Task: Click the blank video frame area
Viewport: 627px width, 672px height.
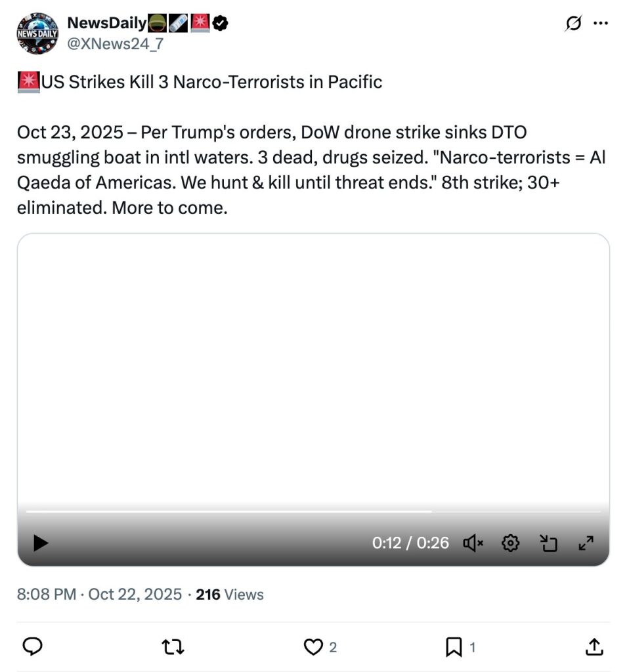Action: 313,367
